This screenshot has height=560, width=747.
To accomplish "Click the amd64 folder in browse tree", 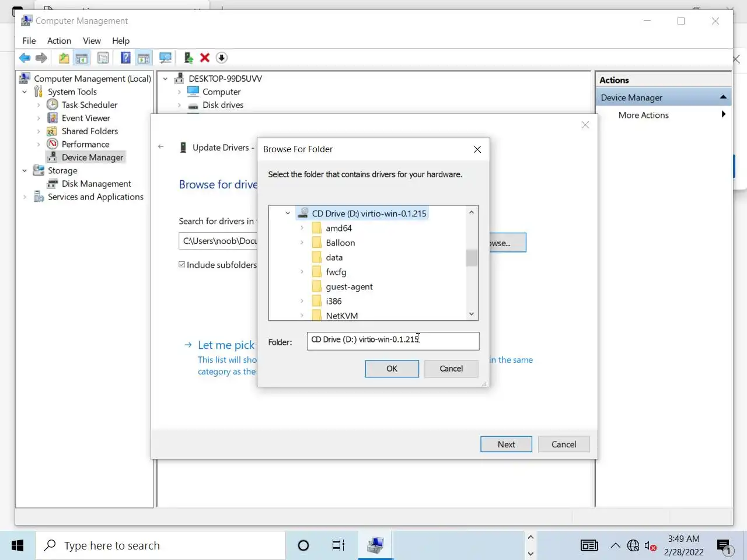I will 338,228.
